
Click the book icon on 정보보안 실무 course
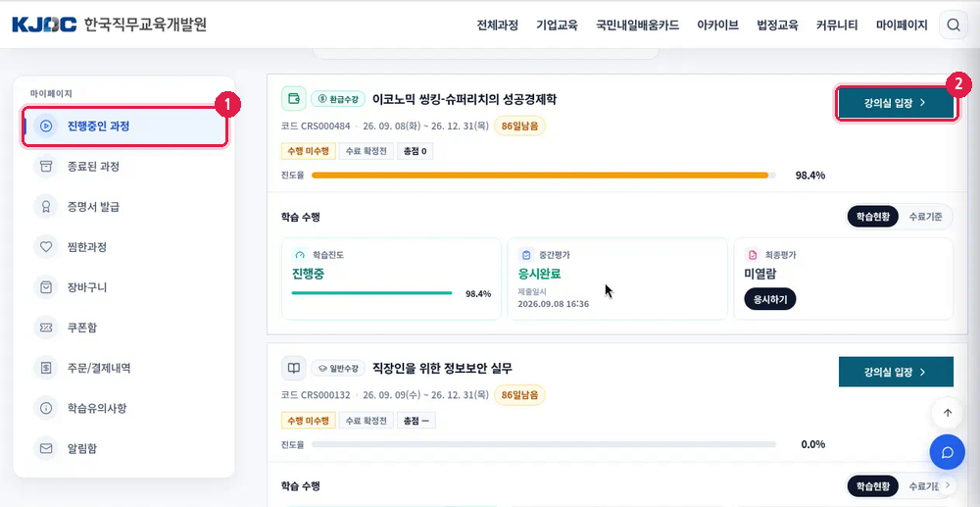pyautogui.click(x=294, y=369)
